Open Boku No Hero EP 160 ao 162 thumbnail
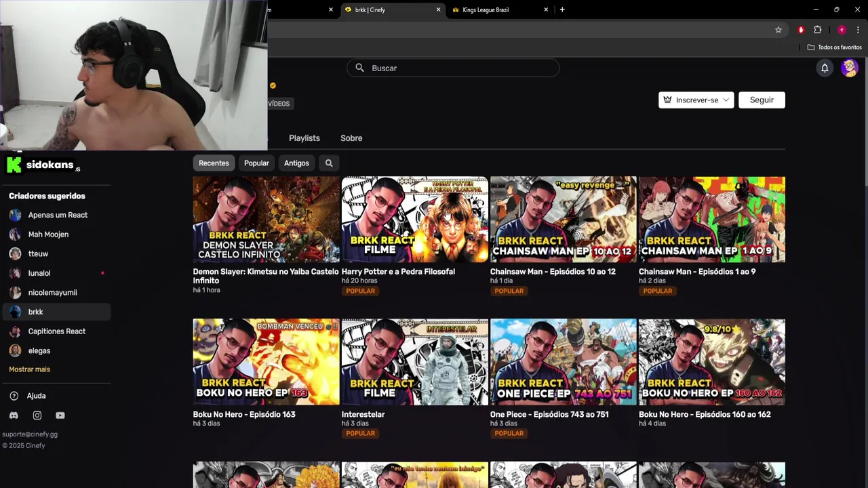The image size is (868, 488). tap(712, 362)
